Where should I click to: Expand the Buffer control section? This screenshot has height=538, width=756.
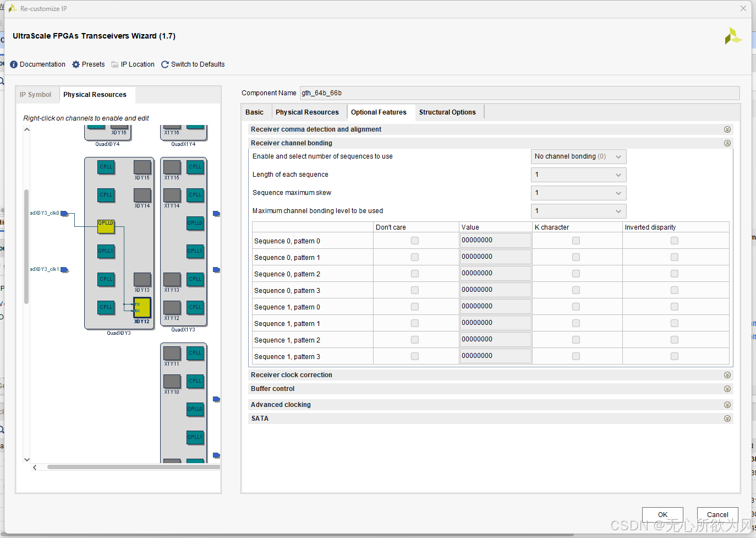[727, 389]
